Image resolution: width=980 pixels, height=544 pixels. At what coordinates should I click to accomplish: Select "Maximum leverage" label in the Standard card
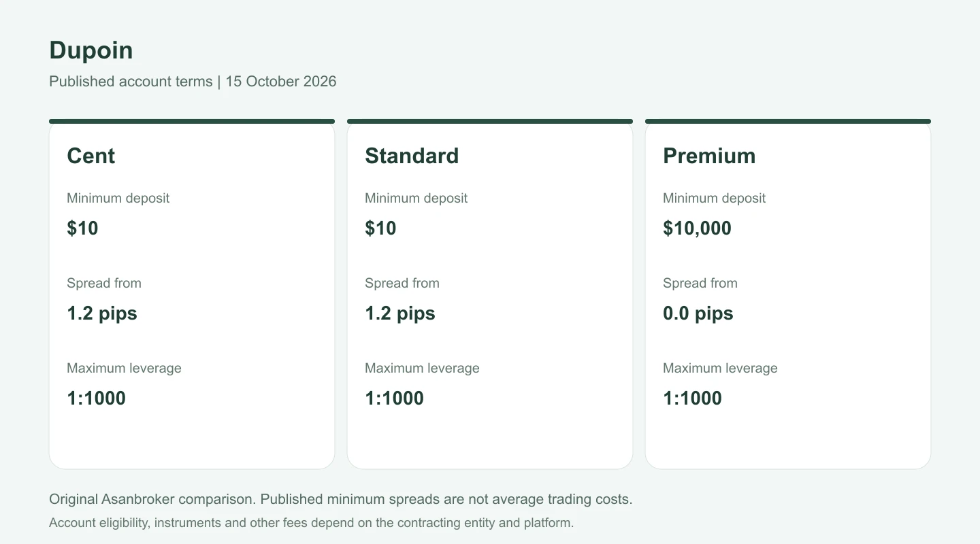click(x=422, y=369)
